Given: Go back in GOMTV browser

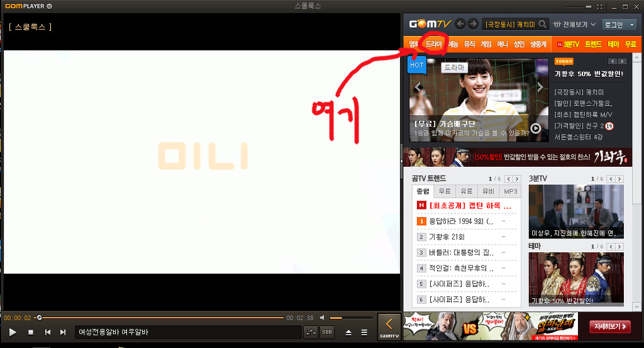Looking at the screenshot, I should [x=460, y=25].
